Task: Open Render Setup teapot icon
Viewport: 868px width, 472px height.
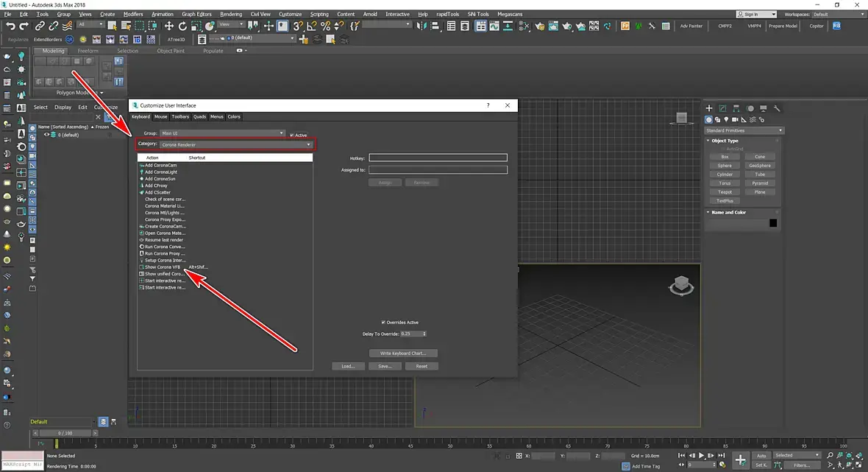Action: 540,26
